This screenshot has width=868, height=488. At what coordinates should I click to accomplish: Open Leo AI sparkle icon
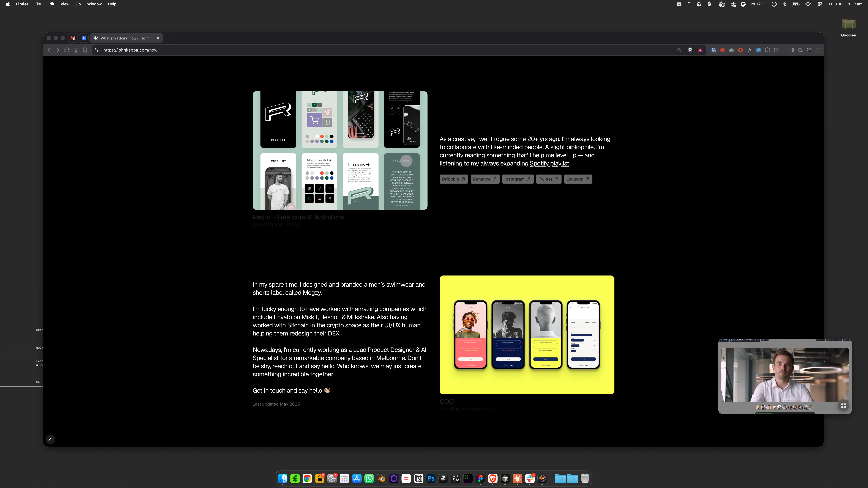tap(800, 50)
